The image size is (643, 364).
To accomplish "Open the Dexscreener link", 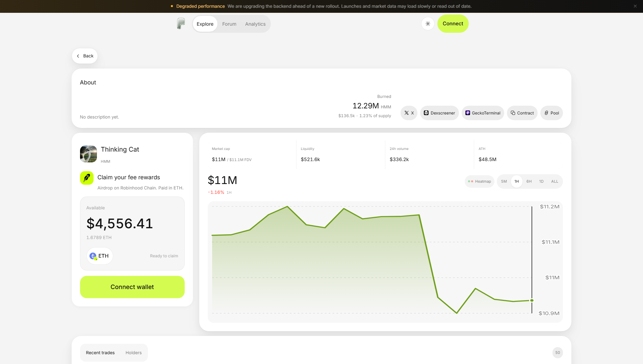I will [439, 113].
